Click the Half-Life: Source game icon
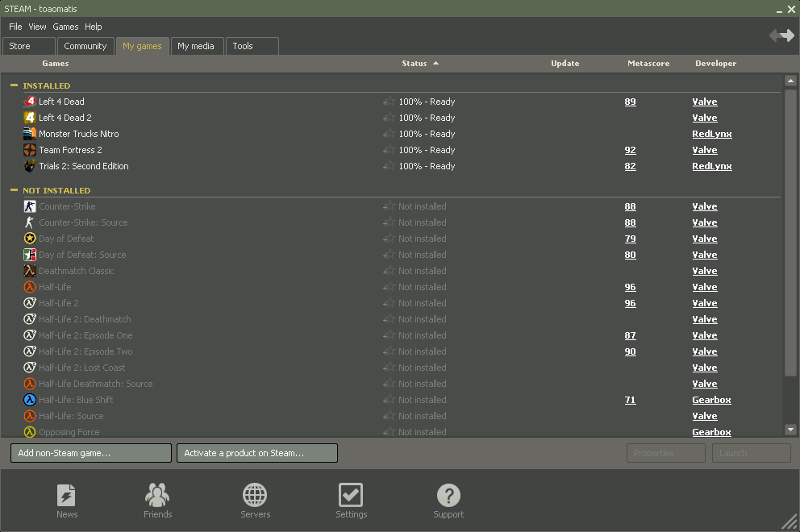Screen dimensions: 800x532 [30, 416]
